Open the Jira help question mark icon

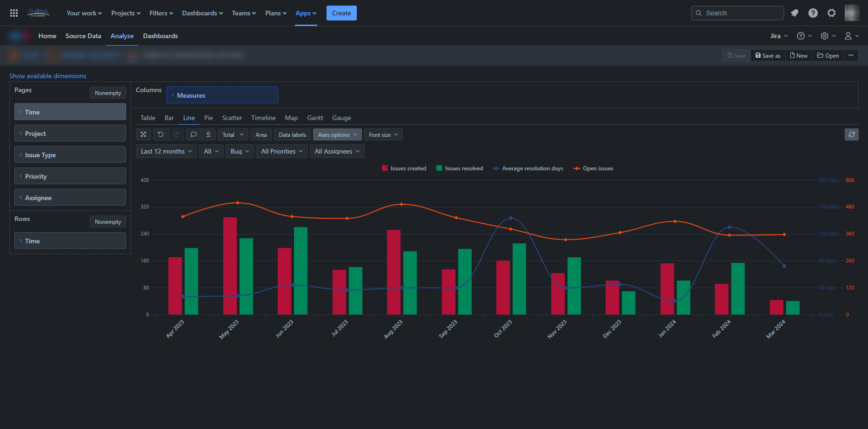(813, 13)
